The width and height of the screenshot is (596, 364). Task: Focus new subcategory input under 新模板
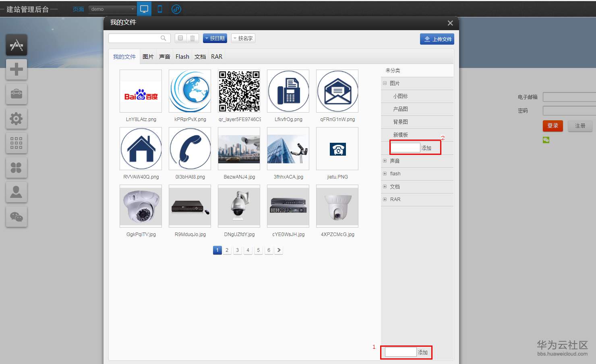pos(406,148)
